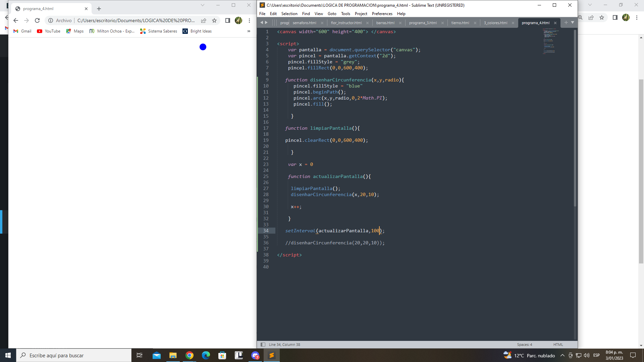Open Microsoft Edge from taskbar
This screenshot has height=362, width=644.
point(206,355)
